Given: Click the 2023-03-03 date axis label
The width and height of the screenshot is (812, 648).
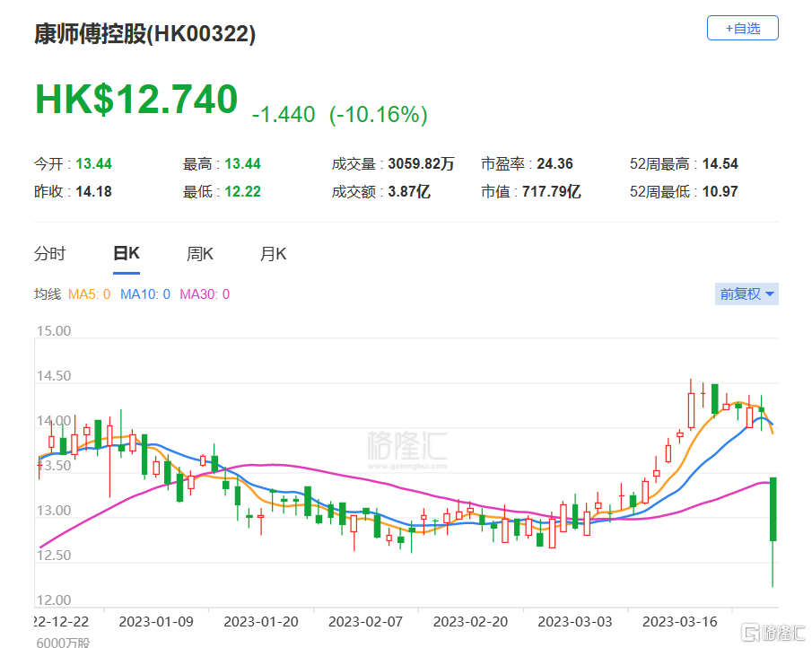Looking at the screenshot, I should coord(575,622).
